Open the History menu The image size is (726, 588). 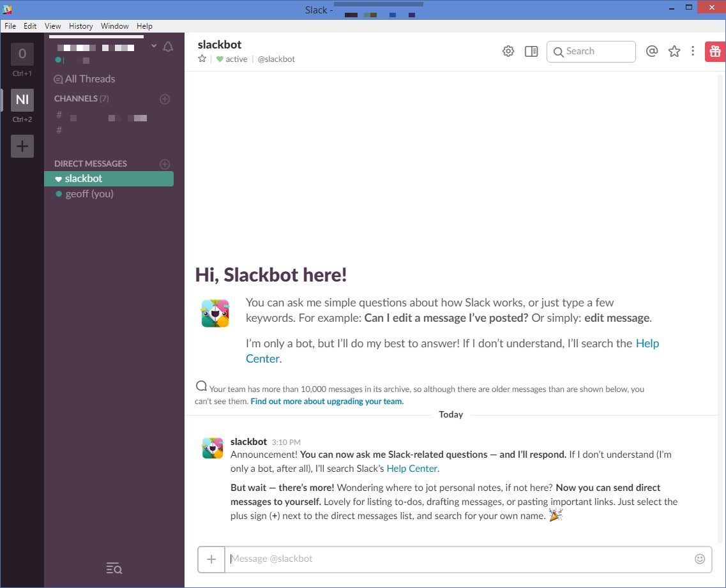tap(81, 26)
